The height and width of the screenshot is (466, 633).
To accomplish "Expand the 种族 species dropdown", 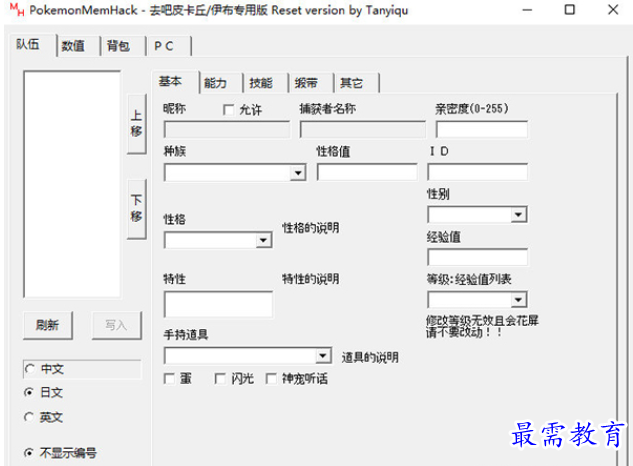I will pos(298,173).
